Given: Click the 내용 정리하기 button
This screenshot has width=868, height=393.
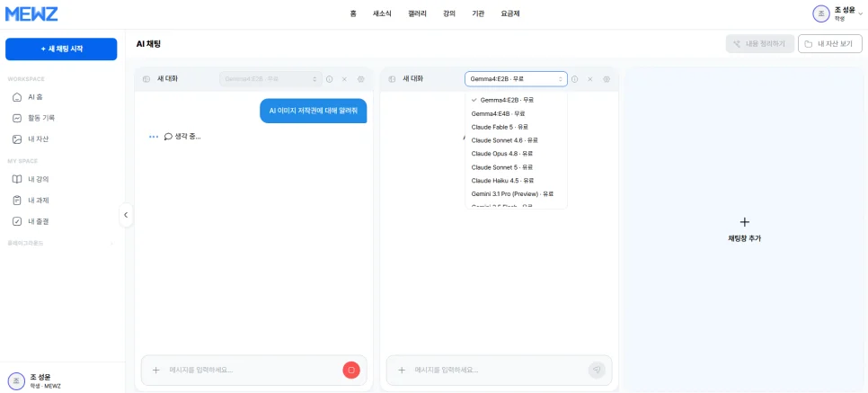Looking at the screenshot, I should (760, 43).
